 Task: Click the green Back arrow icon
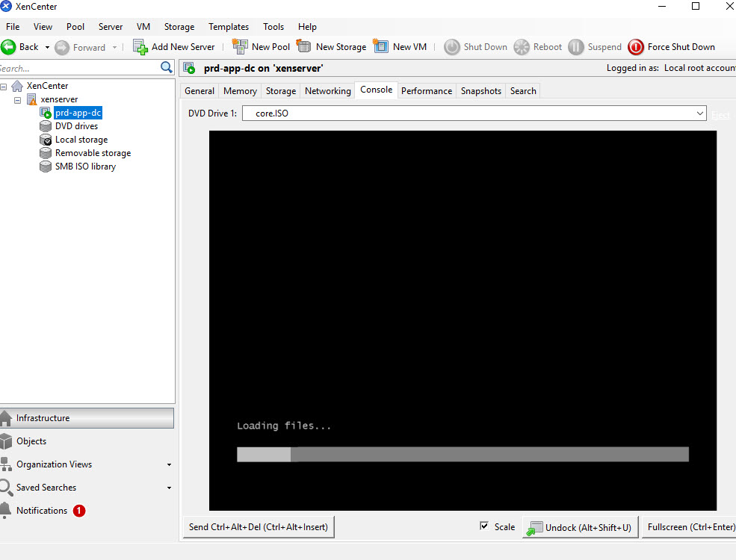click(x=9, y=46)
